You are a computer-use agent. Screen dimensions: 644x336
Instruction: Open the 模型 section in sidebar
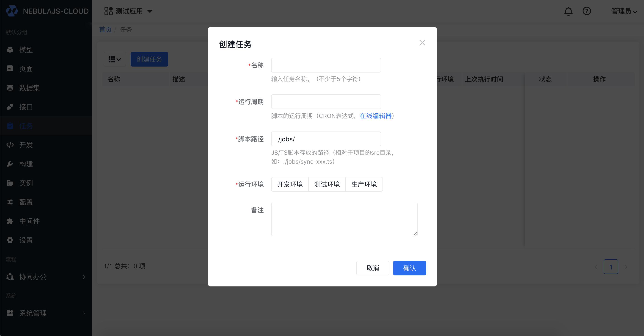pos(26,49)
